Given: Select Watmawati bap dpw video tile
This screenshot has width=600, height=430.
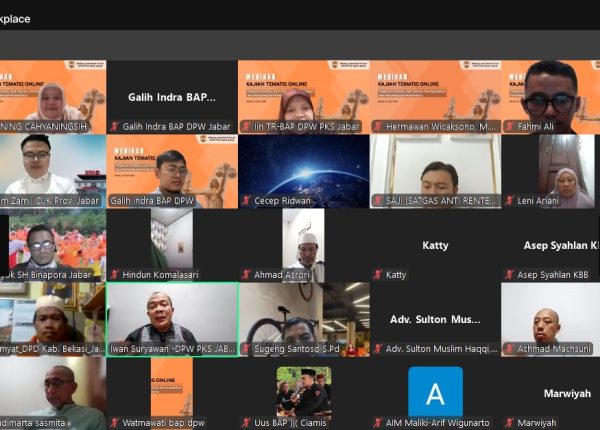Looking at the screenshot, I should point(172,394).
